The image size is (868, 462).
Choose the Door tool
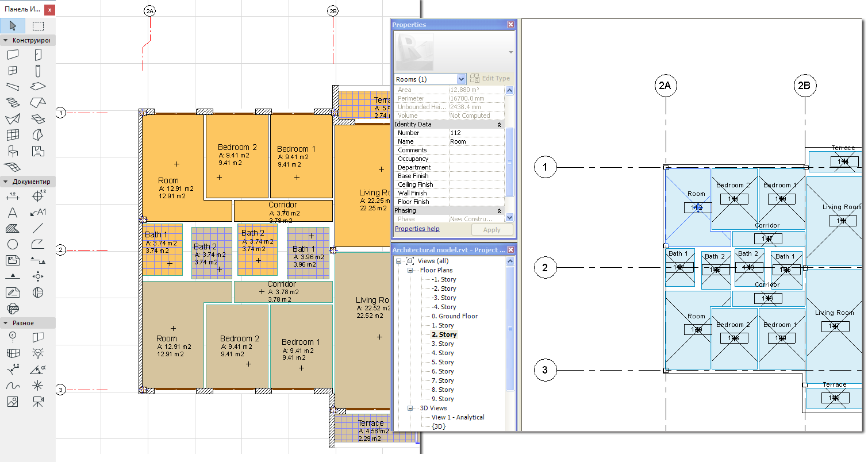click(x=38, y=55)
